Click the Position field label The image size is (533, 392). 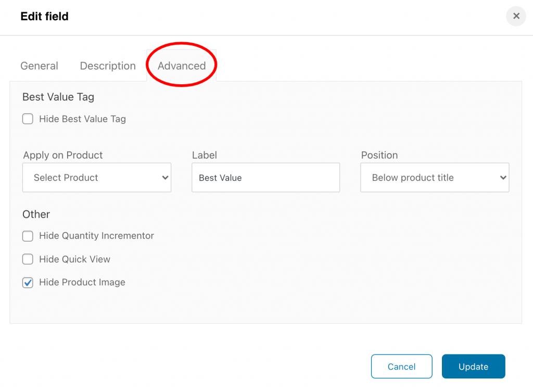coord(379,155)
